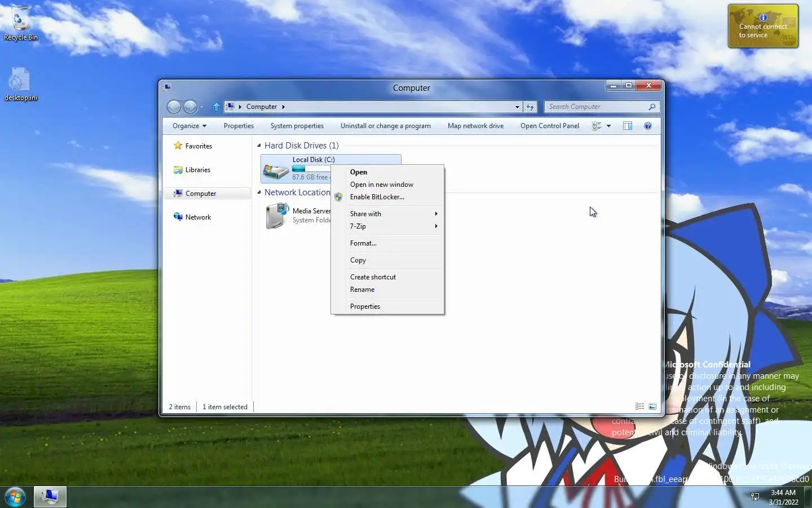Click the Cannot connect to service gadget
Screen dimensions: 812x508
tap(763, 26)
